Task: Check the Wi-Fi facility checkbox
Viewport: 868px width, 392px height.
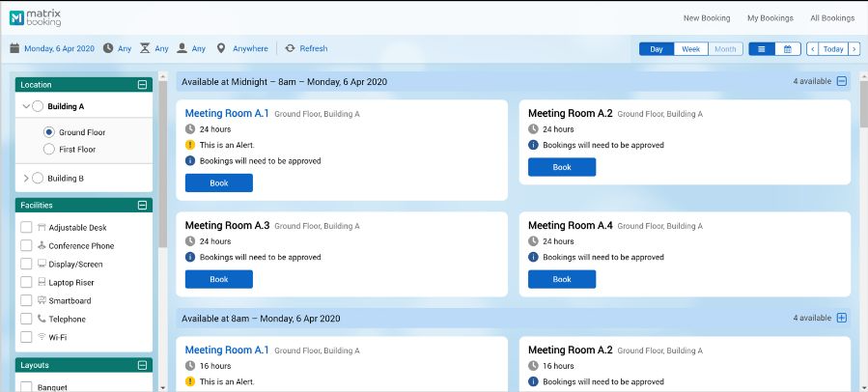Action: (27, 338)
